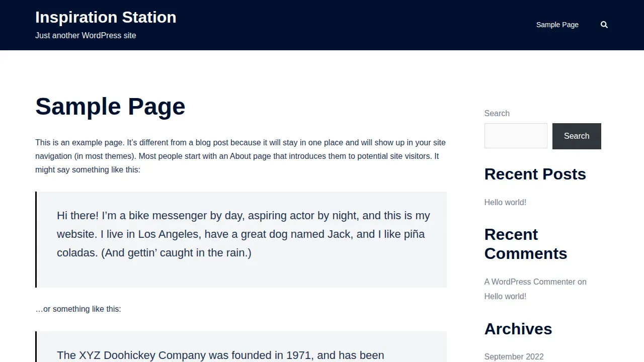Click the "Sample Page" page heading

[110, 107]
